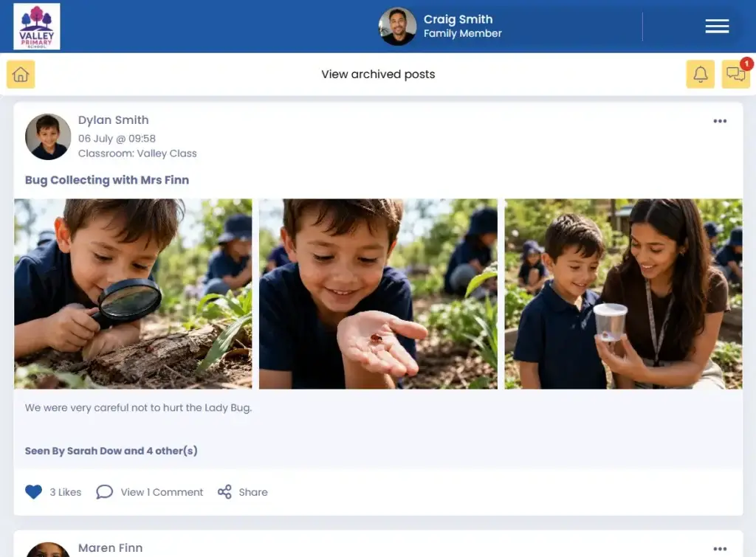Open messages chat icon with badge
This screenshot has height=557, width=756.
click(x=736, y=75)
